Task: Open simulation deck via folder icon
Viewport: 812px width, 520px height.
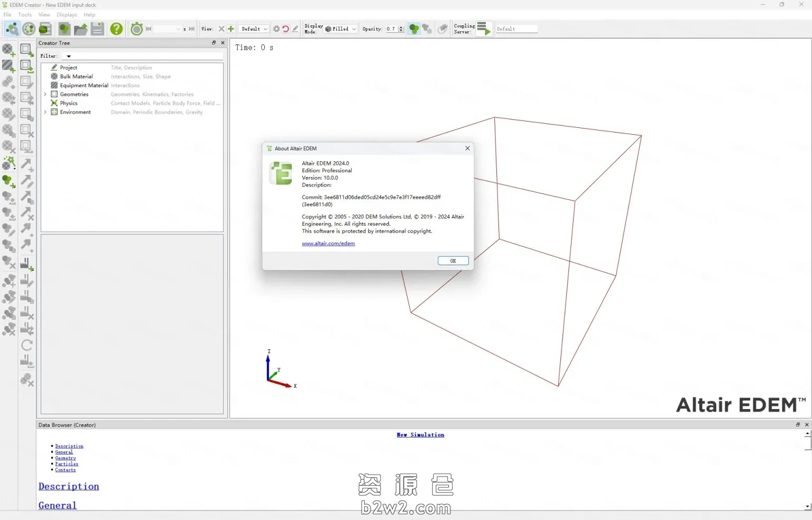Action: click(80, 29)
